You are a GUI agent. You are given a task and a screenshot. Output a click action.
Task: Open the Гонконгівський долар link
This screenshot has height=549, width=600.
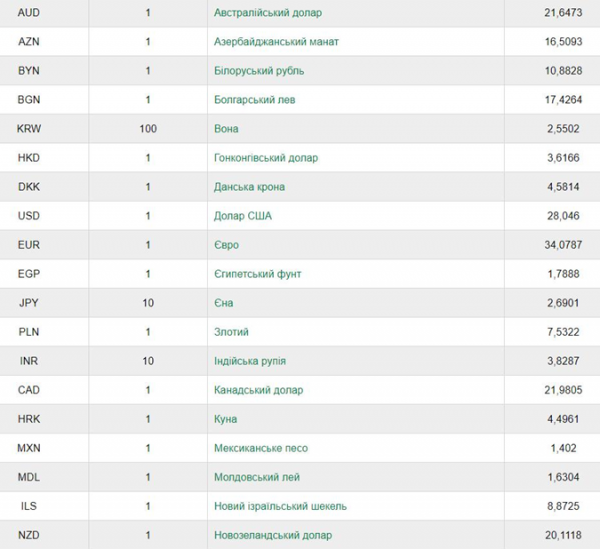tap(266, 158)
